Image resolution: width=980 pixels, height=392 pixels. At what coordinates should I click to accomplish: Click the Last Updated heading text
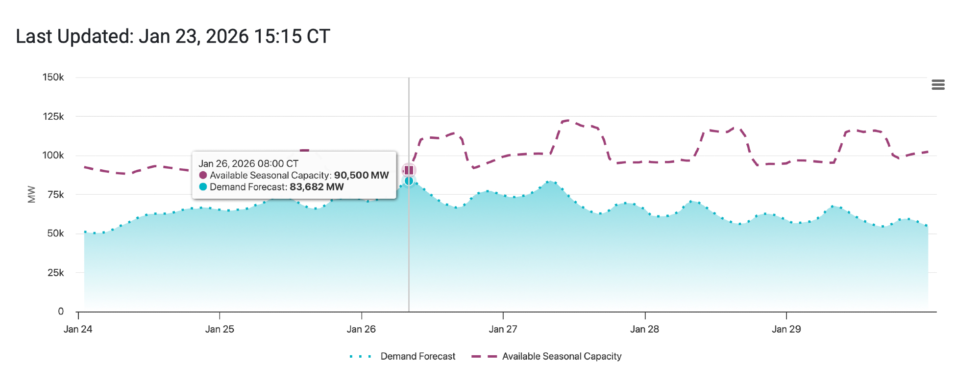pos(173,36)
